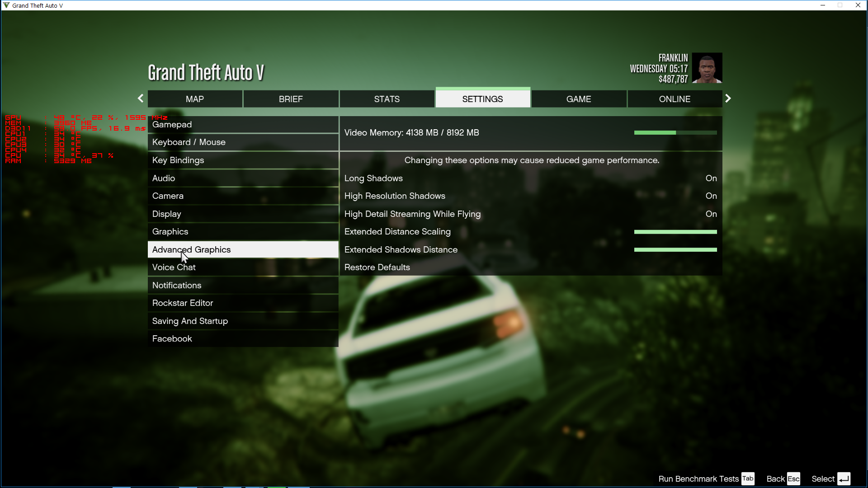Switch to the BRIEF tab
This screenshot has height=488, width=868.
[291, 99]
